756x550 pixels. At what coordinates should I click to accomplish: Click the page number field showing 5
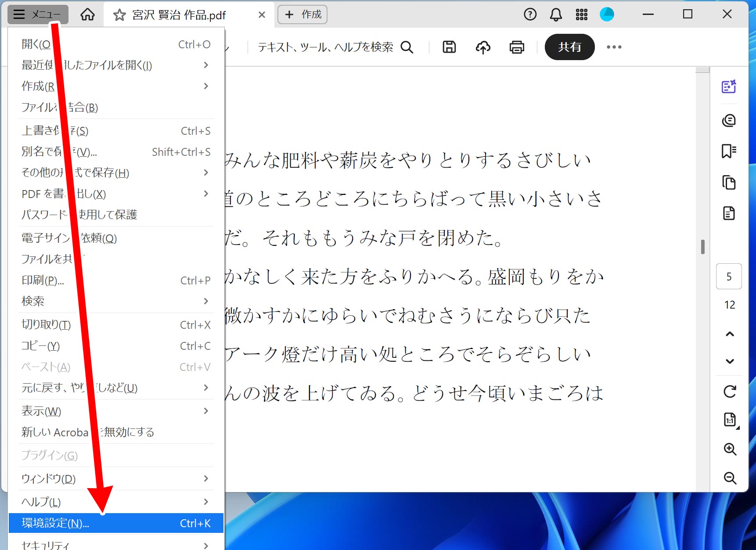(x=729, y=277)
